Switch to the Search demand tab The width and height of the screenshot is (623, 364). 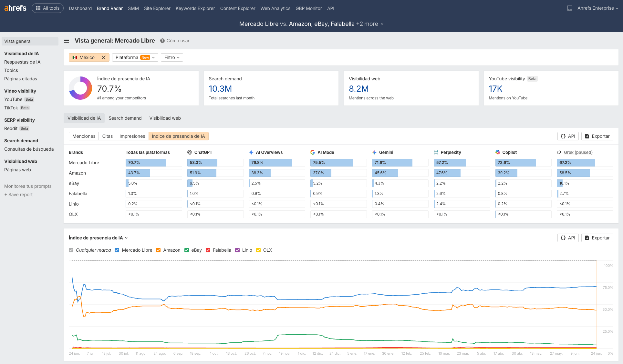click(x=125, y=118)
